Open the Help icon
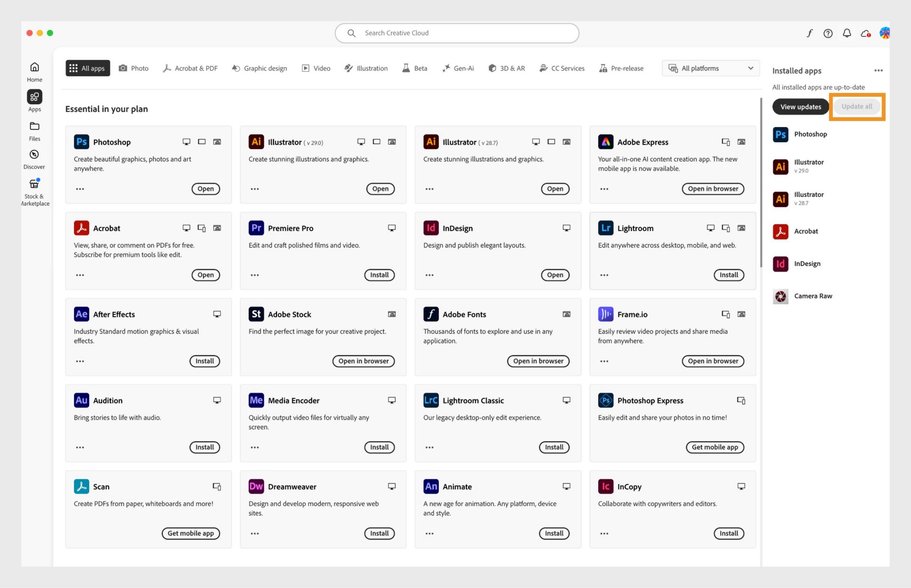 pos(828,33)
